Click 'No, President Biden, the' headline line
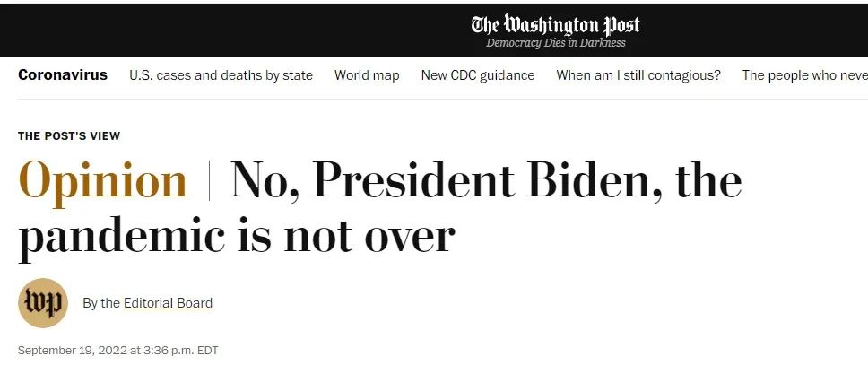 coord(485,180)
